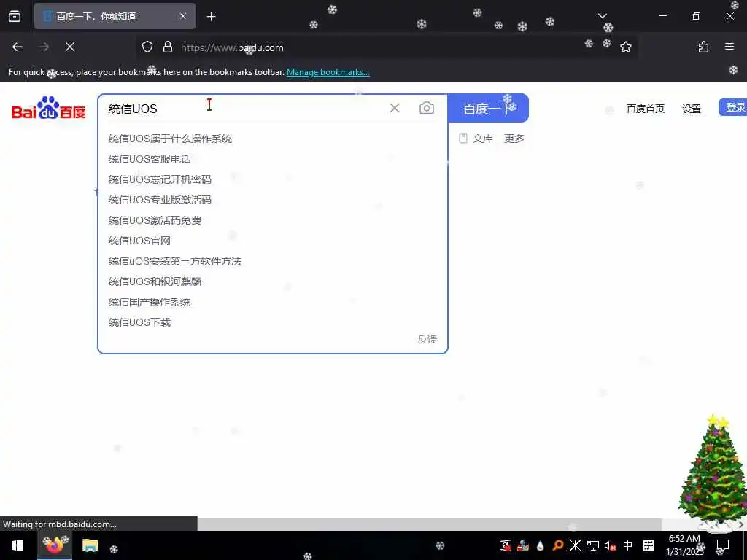
Task: Click the Firefox taskbar icon
Action: pyautogui.click(x=55, y=545)
